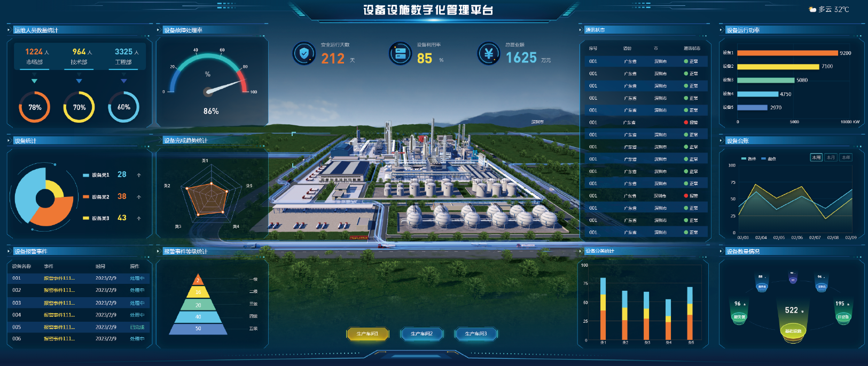Expand the 设备报警事件 panel header arrow
868x366 pixels.
(x=9, y=251)
